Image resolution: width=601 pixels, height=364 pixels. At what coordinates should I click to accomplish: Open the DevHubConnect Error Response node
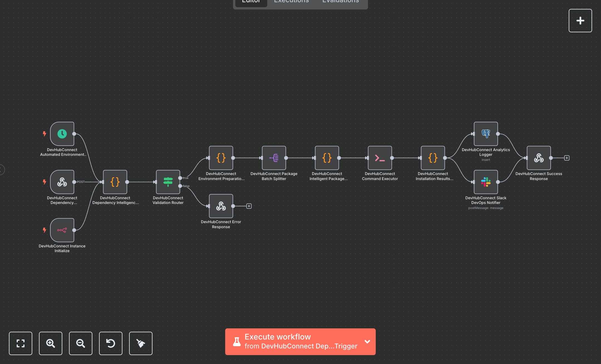[x=221, y=206]
